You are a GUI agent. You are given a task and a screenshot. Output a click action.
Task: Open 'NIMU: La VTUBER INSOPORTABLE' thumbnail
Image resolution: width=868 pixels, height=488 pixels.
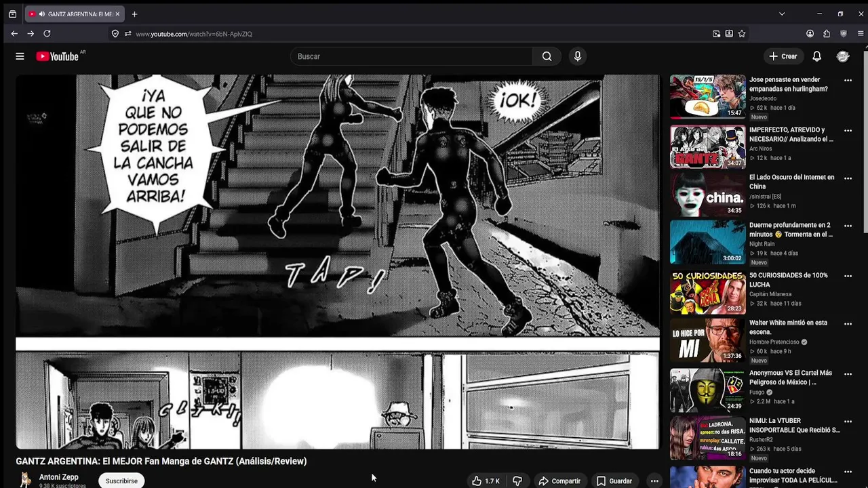tap(707, 438)
